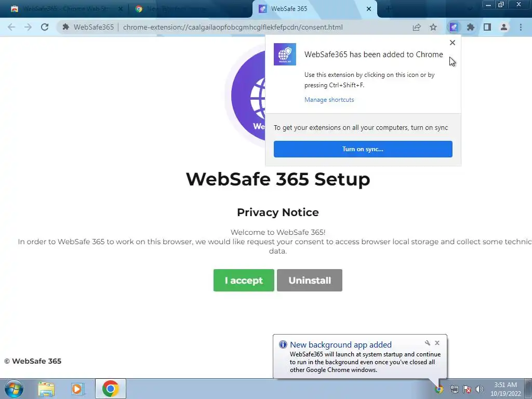Click the Show desktop strip
This screenshot has width=532, height=399.
pos(528,389)
